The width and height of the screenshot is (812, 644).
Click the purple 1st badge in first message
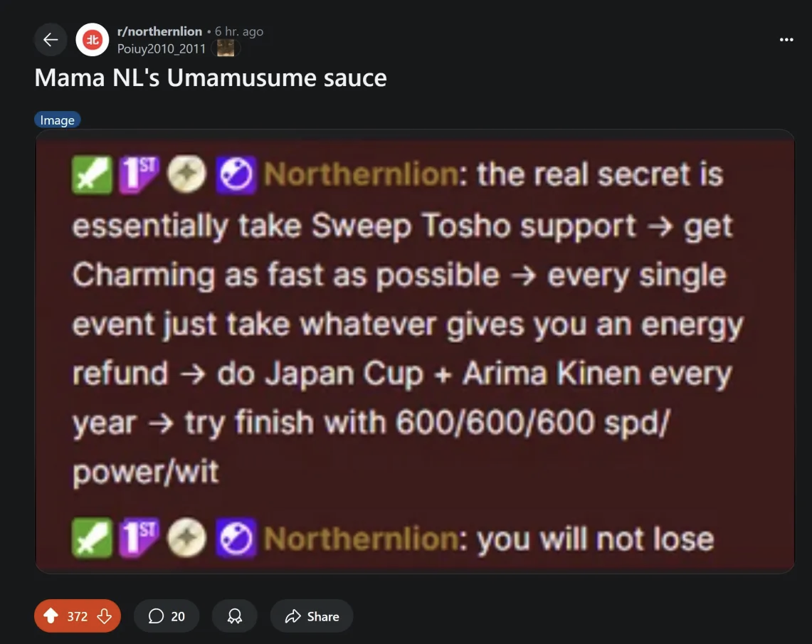(x=139, y=174)
